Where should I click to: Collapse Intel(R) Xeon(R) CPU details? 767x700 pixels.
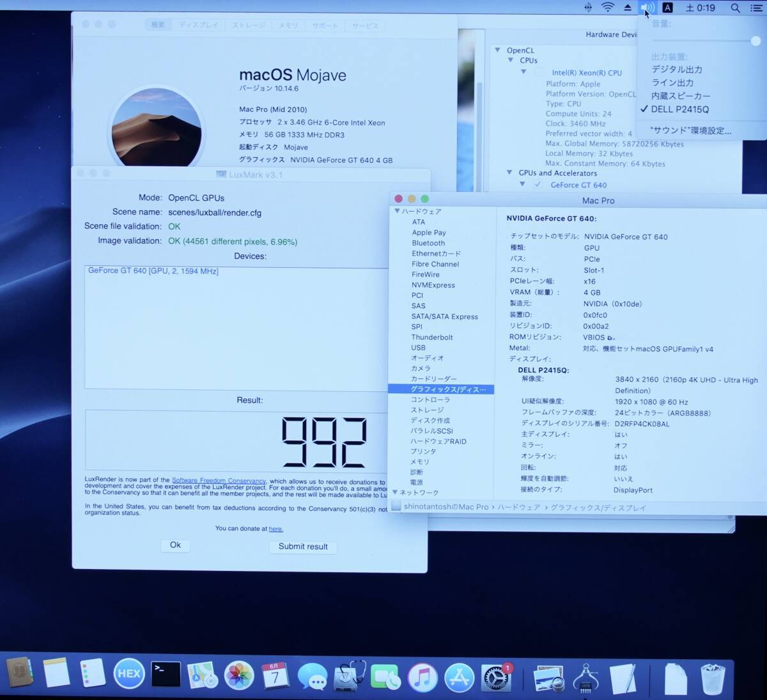(x=523, y=72)
